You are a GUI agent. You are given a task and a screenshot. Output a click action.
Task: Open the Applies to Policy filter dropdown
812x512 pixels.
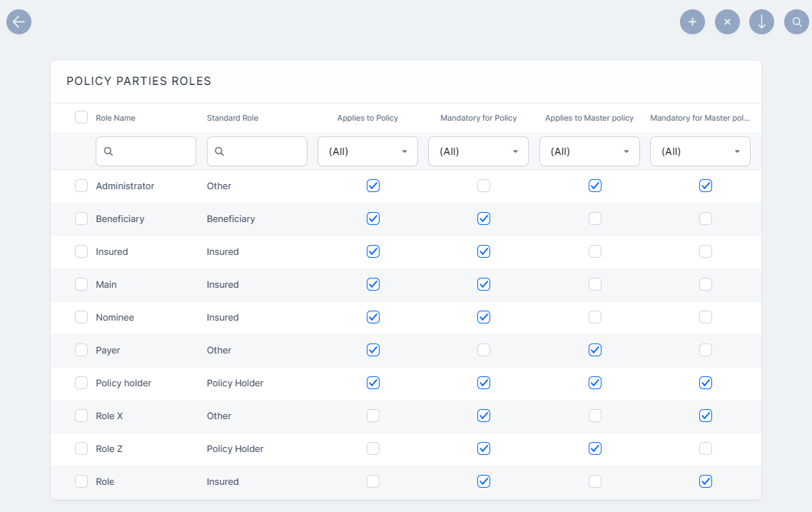367,151
